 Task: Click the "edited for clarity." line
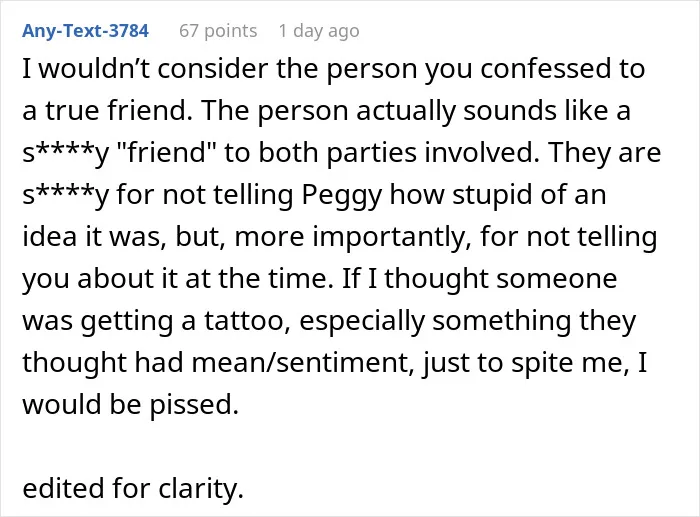[133, 488]
